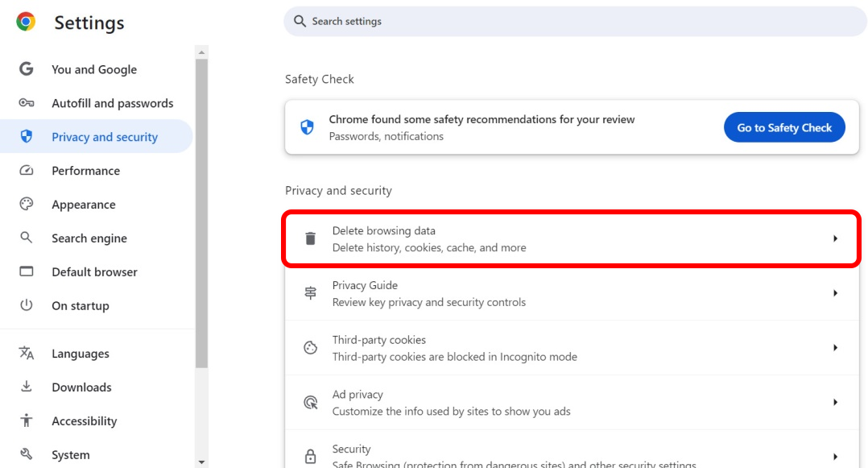Click 'Third-party cookies are blocked in Incognito mode' text
Viewport: 868px width, 468px height.
[x=454, y=357]
